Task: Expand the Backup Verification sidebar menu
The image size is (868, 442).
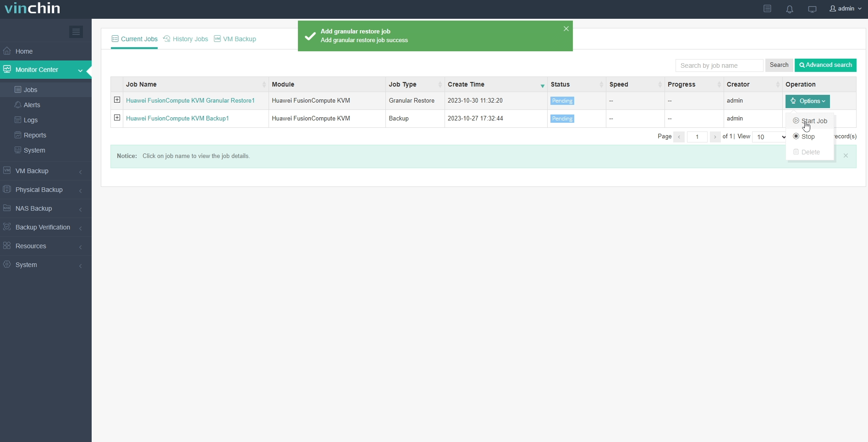Action: coord(46,227)
